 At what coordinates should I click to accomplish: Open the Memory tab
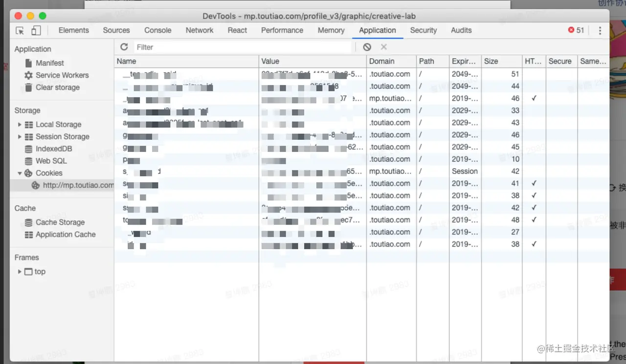331,30
